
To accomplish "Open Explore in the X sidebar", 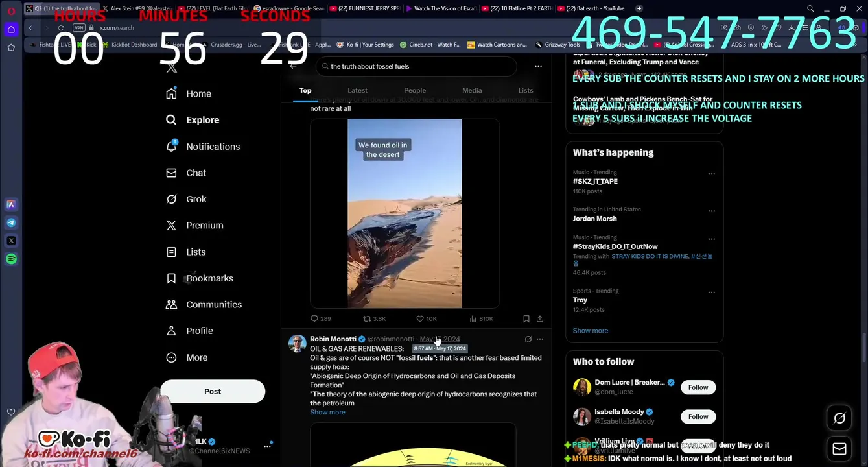I will [x=193, y=120].
